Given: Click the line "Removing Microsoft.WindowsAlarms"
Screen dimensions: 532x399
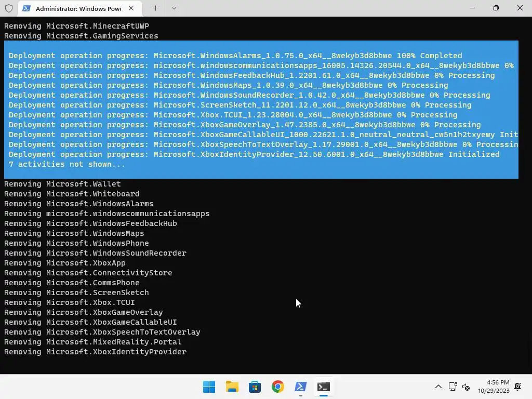Looking at the screenshot, I should [79, 204].
